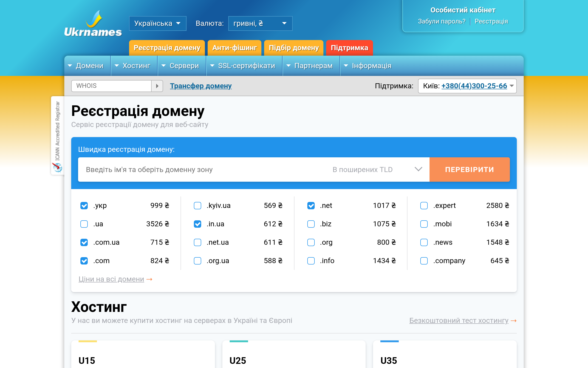Screen dimensions: 588x368
Task: Open the red Підтримка tab
Action: coord(349,48)
